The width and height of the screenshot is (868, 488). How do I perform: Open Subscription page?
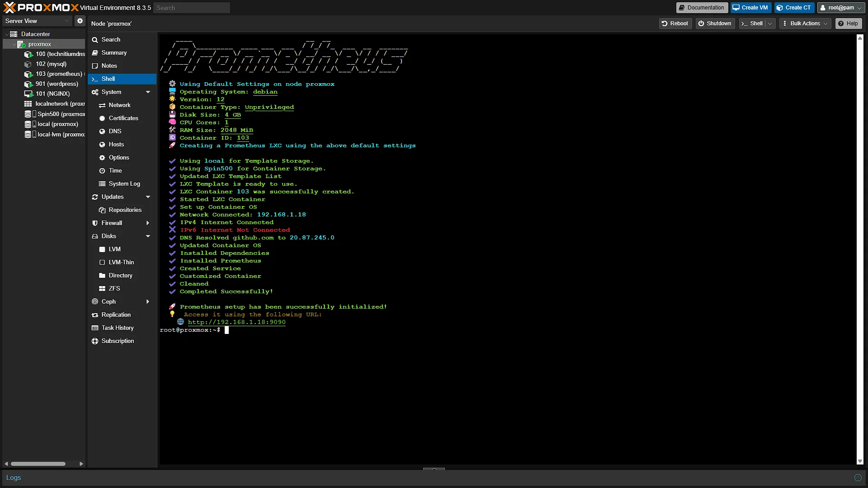point(122,341)
